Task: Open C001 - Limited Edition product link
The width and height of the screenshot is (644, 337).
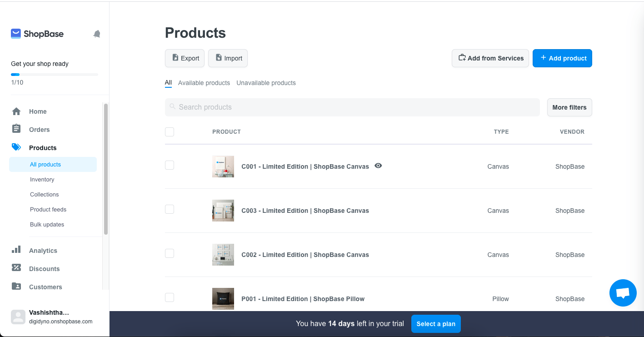Action: [305, 166]
